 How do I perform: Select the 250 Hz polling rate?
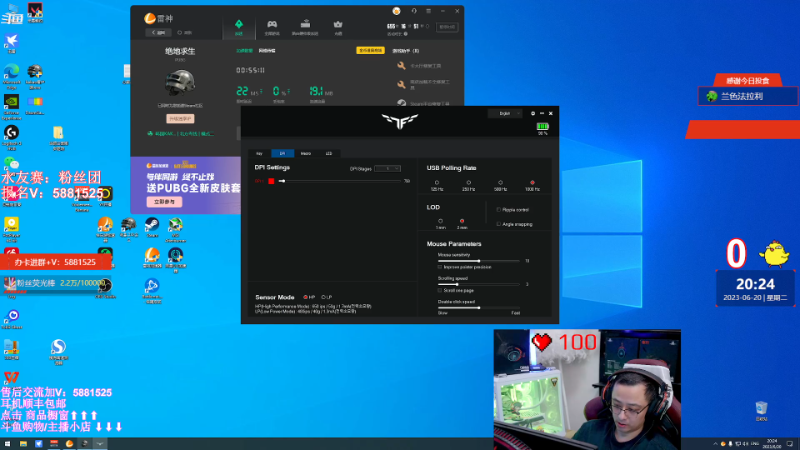pyautogui.click(x=468, y=182)
